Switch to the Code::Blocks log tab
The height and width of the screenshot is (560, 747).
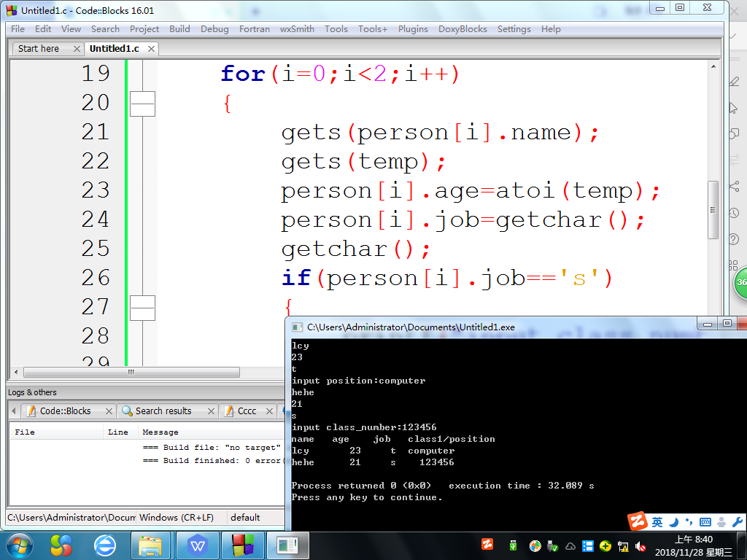coord(65,411)
